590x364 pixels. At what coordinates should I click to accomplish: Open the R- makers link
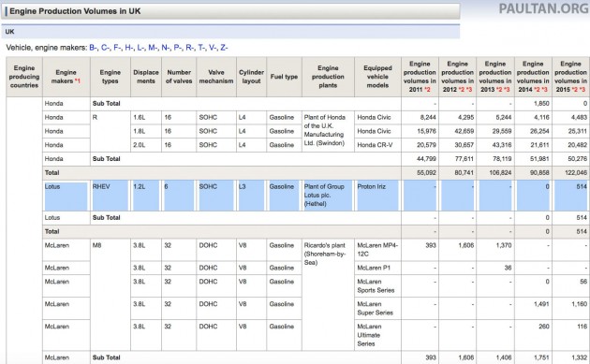click(190, 48)
